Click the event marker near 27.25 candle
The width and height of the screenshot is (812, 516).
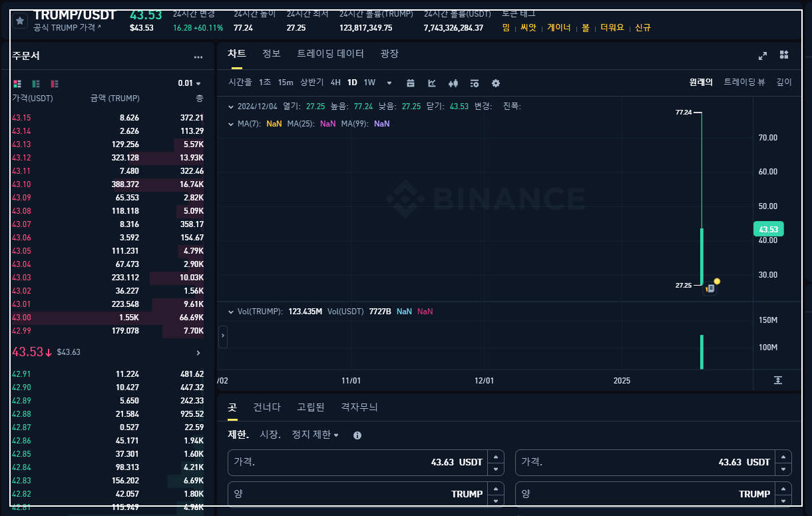click(x=711, y=288)
